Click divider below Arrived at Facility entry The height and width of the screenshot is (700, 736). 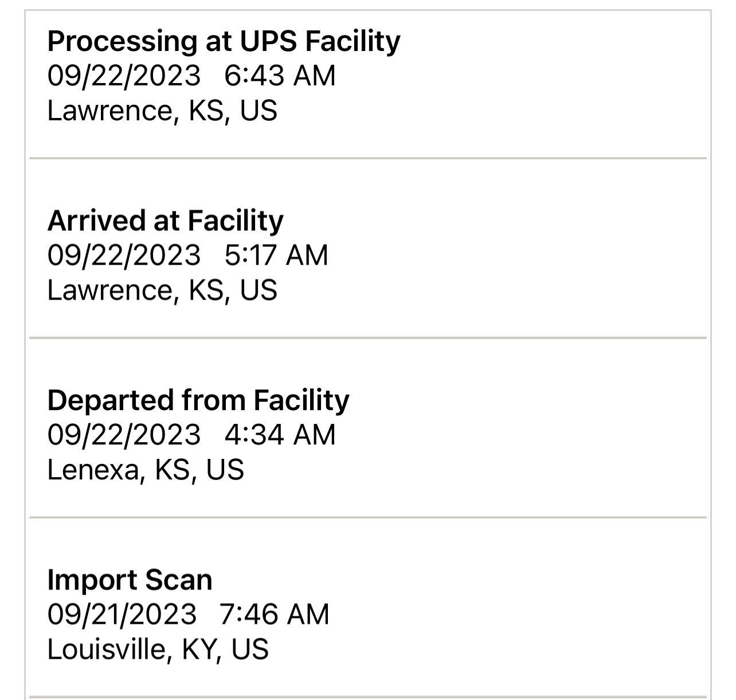pos(368,338)
